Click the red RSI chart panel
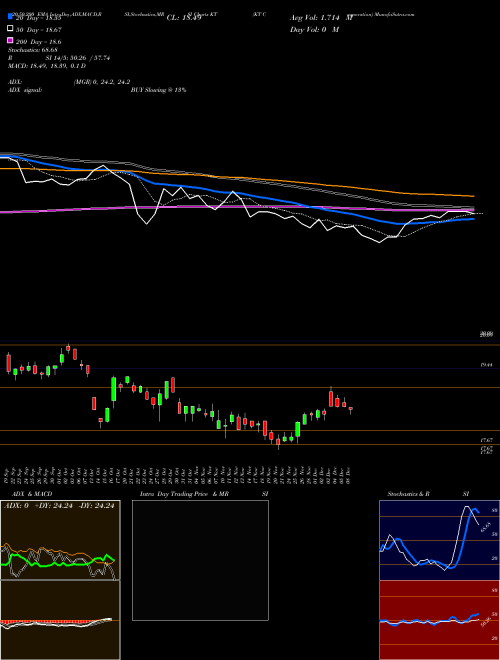The height and width of the screenshot is (660, 500). [x=439, y=620]
